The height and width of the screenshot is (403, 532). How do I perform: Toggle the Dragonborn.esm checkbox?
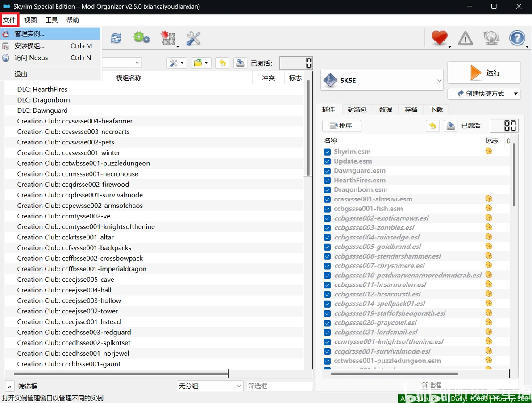(328, 190)
